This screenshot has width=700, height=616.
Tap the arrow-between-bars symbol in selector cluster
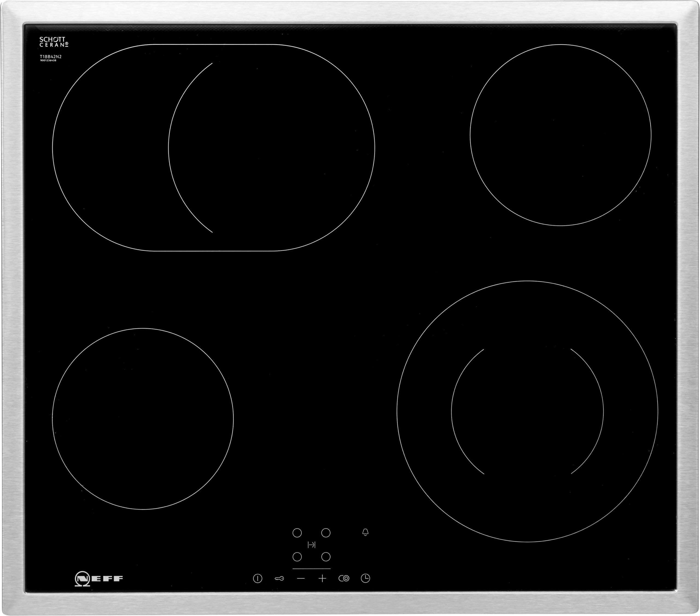pyautogui.click(x=311, y=545)
